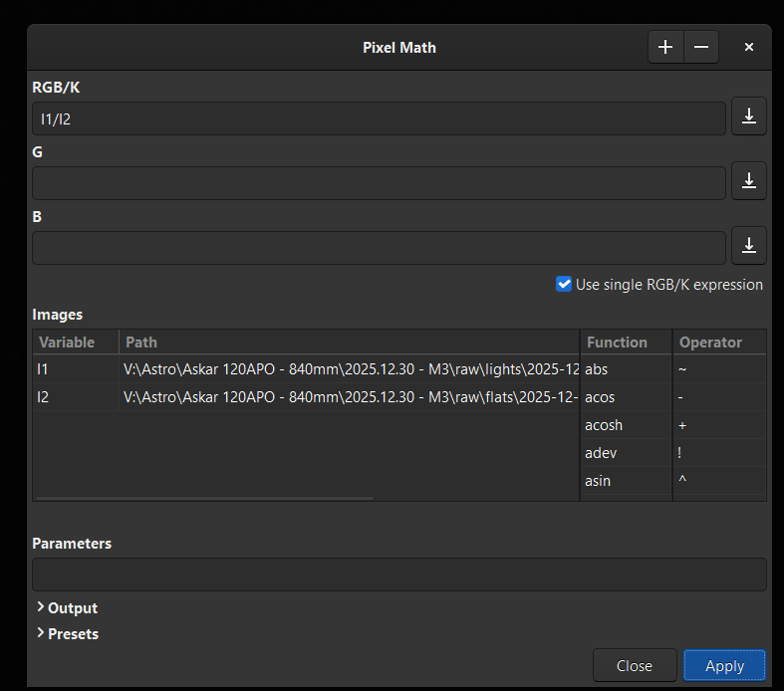Image resolution: width=784 pixels, height=691 pixels.
Task: Focus the B expression input field
Action: click(x=379, y=248)
